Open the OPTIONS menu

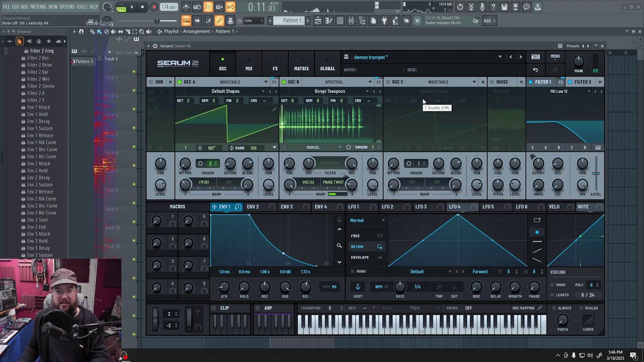(x=67, y=7)
